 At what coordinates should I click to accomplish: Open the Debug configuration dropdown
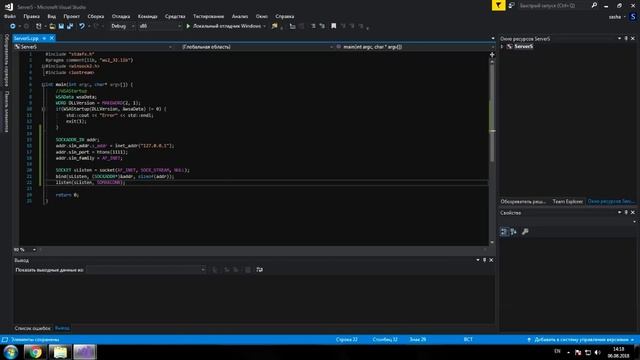(122, 26)
